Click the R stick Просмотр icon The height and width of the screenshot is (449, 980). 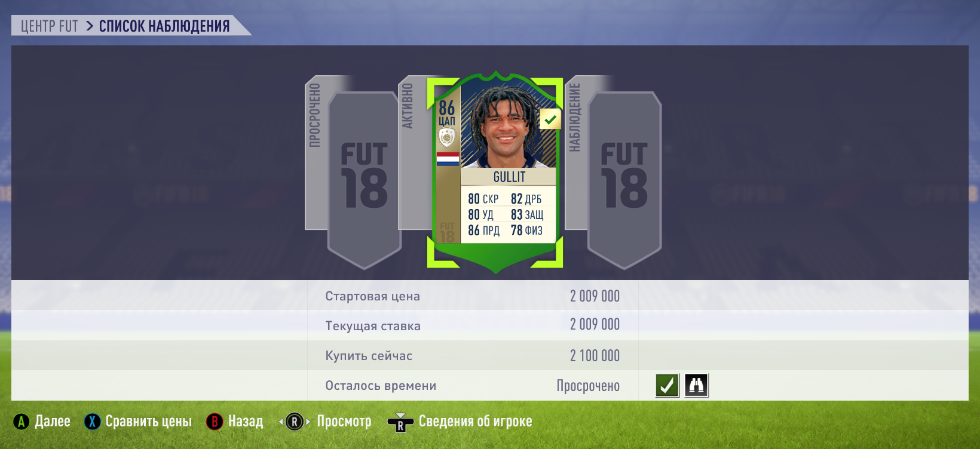tap(295, 422)
